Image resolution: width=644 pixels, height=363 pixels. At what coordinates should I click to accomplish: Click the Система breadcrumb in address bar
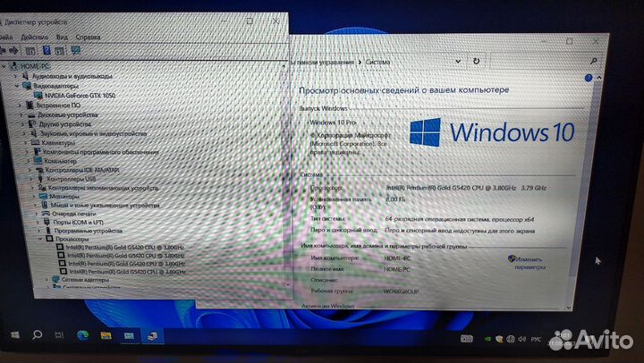pos(380,61)
